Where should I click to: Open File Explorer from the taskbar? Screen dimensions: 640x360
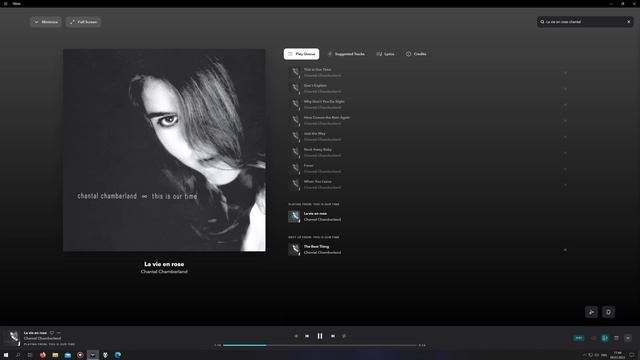(55, 355)
